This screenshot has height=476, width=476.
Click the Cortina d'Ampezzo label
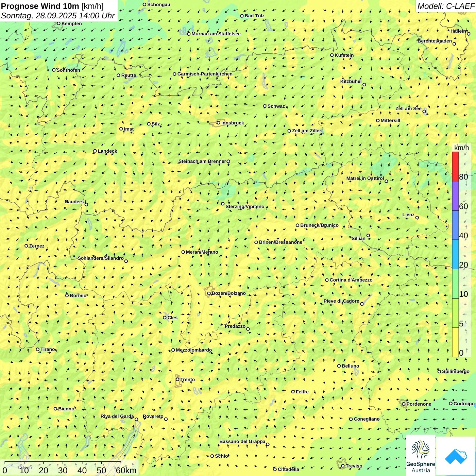click(x=351, y=280)
